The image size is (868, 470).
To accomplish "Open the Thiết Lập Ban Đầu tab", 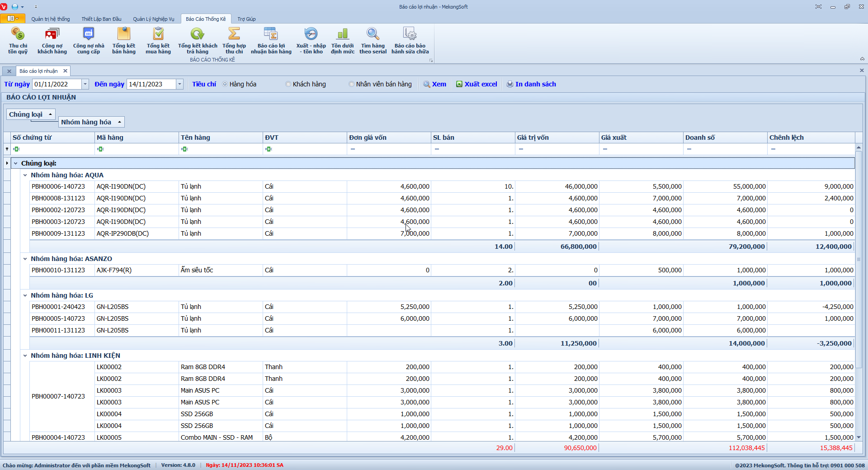I will tap(101, 19).
